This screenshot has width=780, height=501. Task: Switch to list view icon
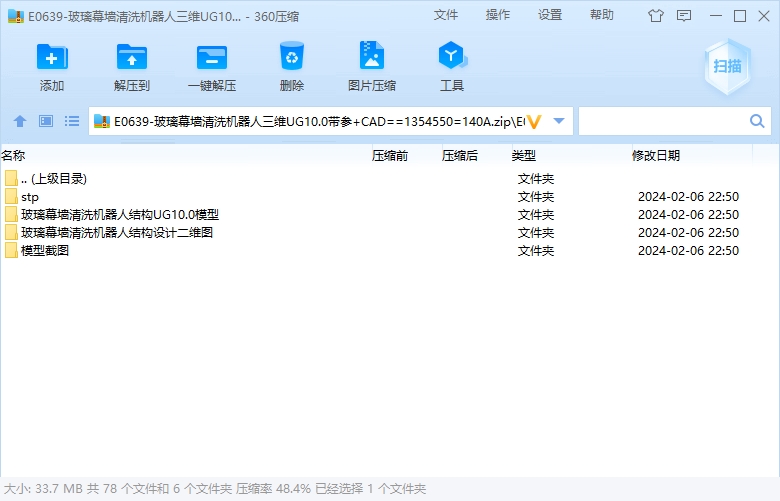pyautogui.click(x=72, y=121)
